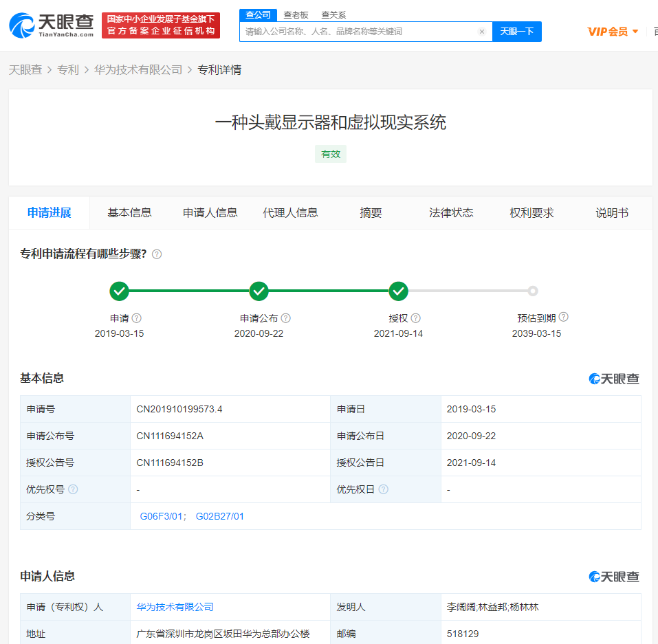
Task: Open applicant 华为技术有限公司 link
Action: (175, 607)
